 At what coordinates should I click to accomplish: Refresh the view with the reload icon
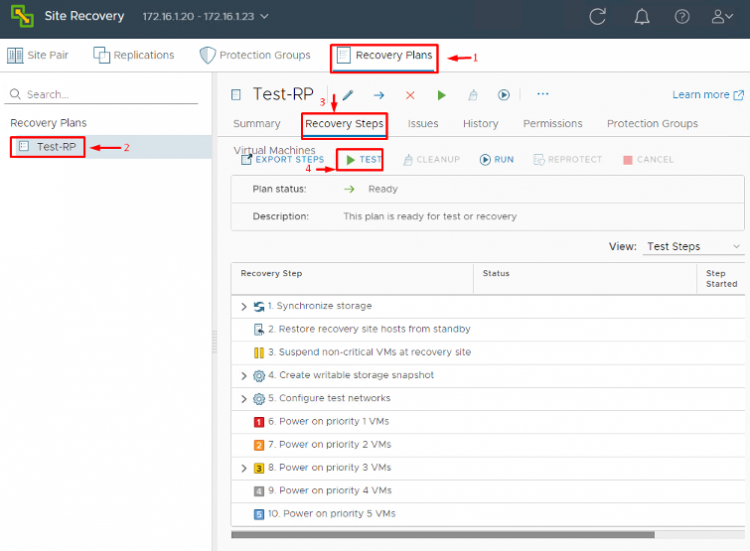point(597,17)
